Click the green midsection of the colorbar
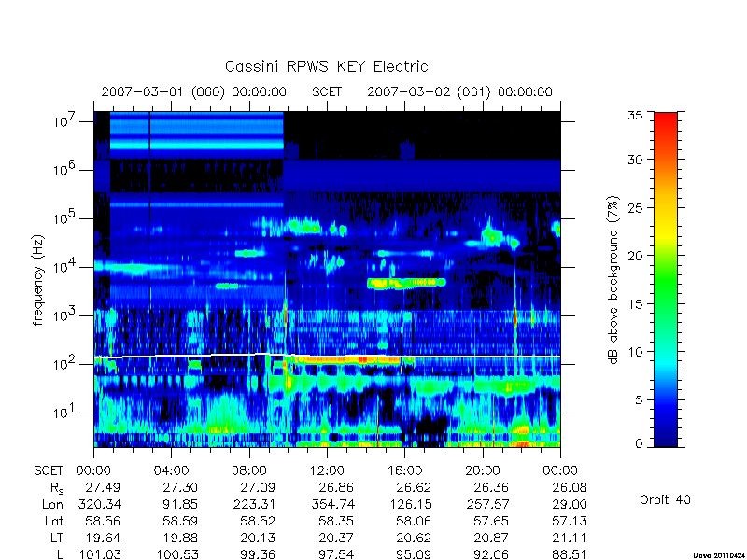Screen dimensions: 747x560 coord(666,281)
